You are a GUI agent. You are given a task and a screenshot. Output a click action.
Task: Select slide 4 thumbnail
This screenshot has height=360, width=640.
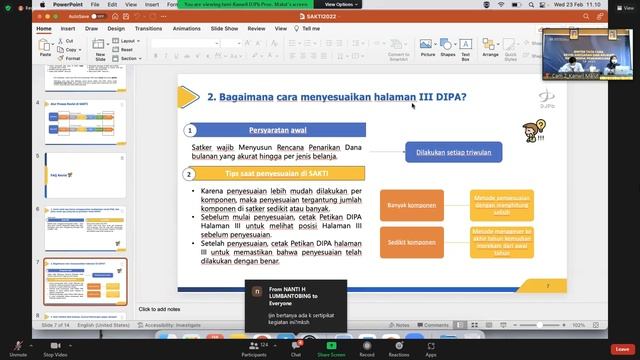pyautogui.click(x=85, y=122)
